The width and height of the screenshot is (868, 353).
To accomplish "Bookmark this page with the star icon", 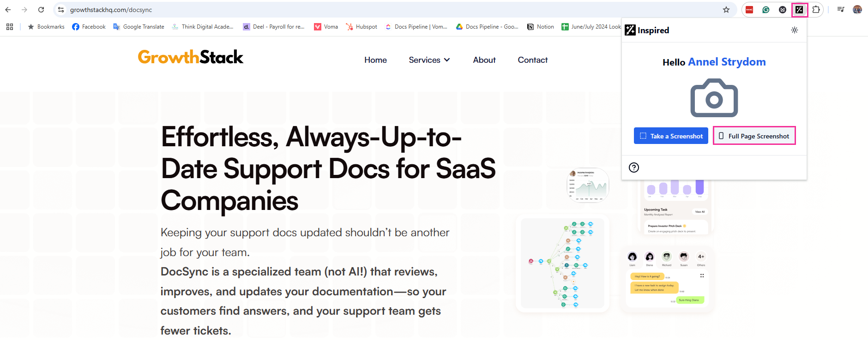I will (x=726, y=10).
